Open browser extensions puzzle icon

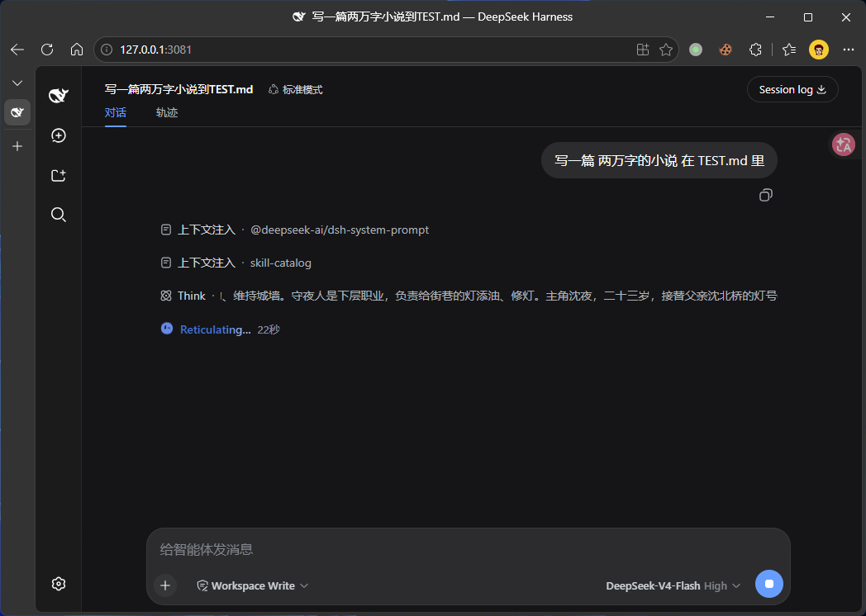[755, 50]
